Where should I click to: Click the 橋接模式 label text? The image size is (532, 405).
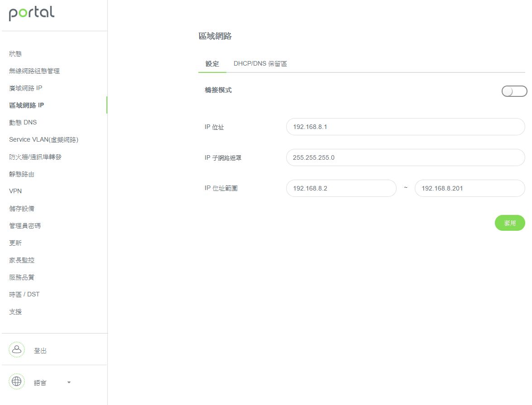[218, 90]
